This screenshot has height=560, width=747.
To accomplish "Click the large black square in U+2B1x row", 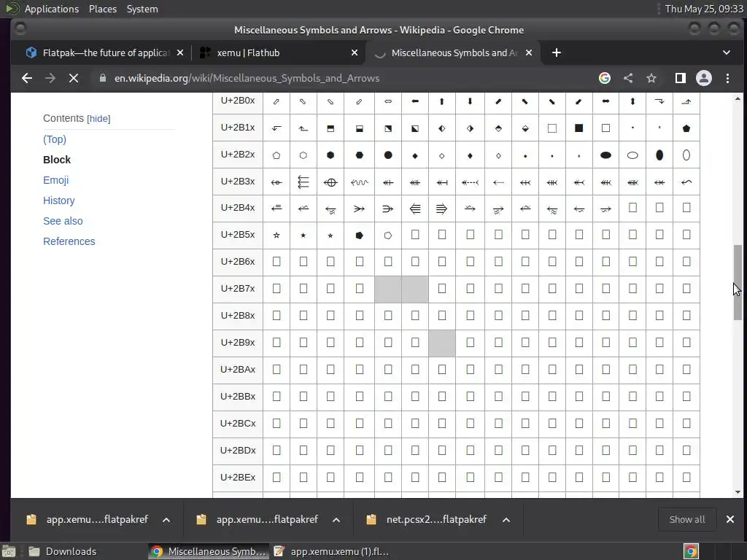I will pyautogui.click(x=578, y=128).
